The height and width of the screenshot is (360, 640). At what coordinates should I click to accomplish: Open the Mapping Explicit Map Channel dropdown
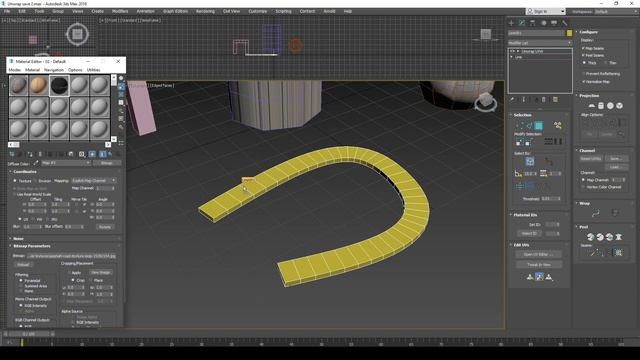pyautogui.click(x=94, y=180)
